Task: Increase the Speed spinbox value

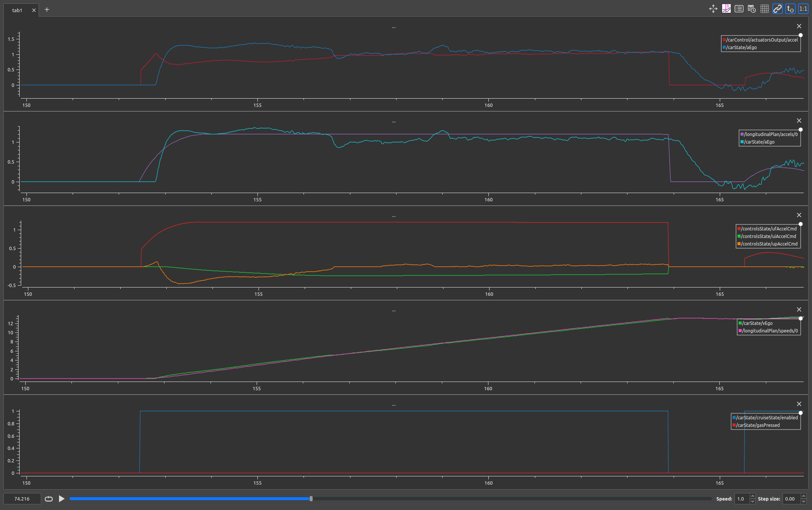Action: click(x=752, y=496)
